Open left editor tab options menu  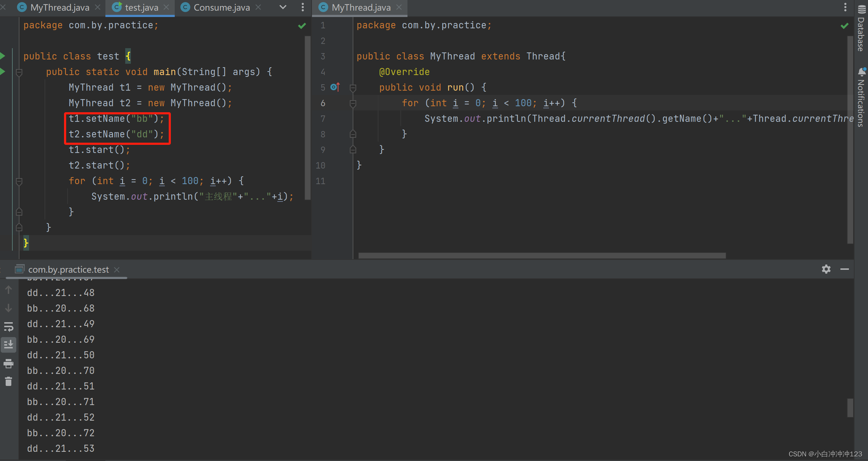pyautogui.click(x=302, y=7)
